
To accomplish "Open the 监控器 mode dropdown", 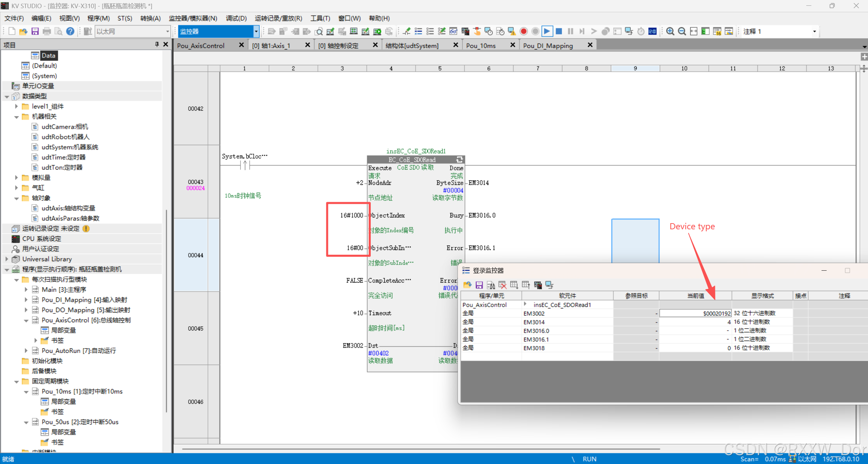I will coord(256,32).
